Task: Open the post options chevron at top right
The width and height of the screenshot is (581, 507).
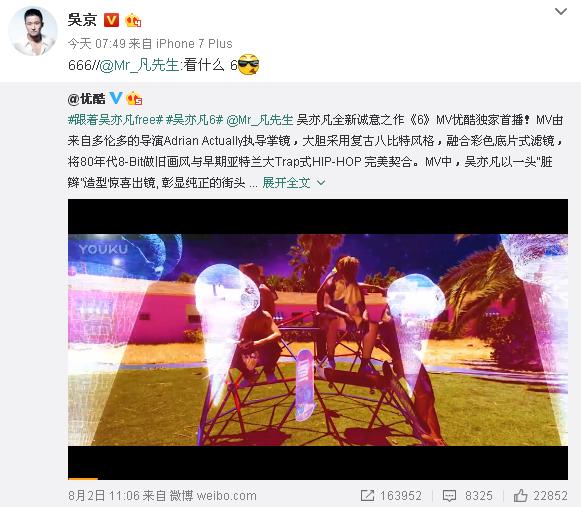Action: pos(561,11)
